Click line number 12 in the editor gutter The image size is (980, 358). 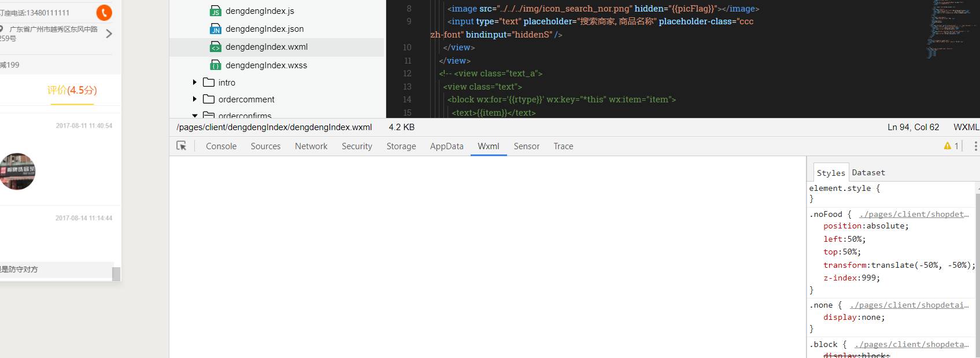coord(407,73)
